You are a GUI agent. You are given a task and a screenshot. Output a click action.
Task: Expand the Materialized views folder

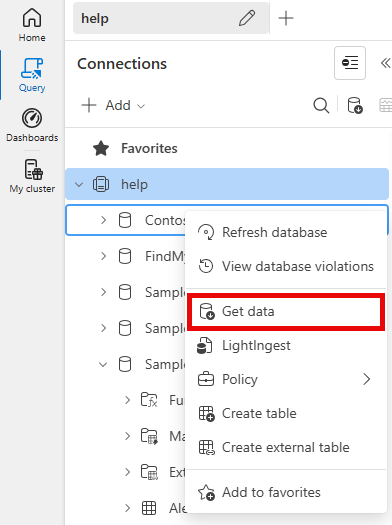[x=127, y=436]
